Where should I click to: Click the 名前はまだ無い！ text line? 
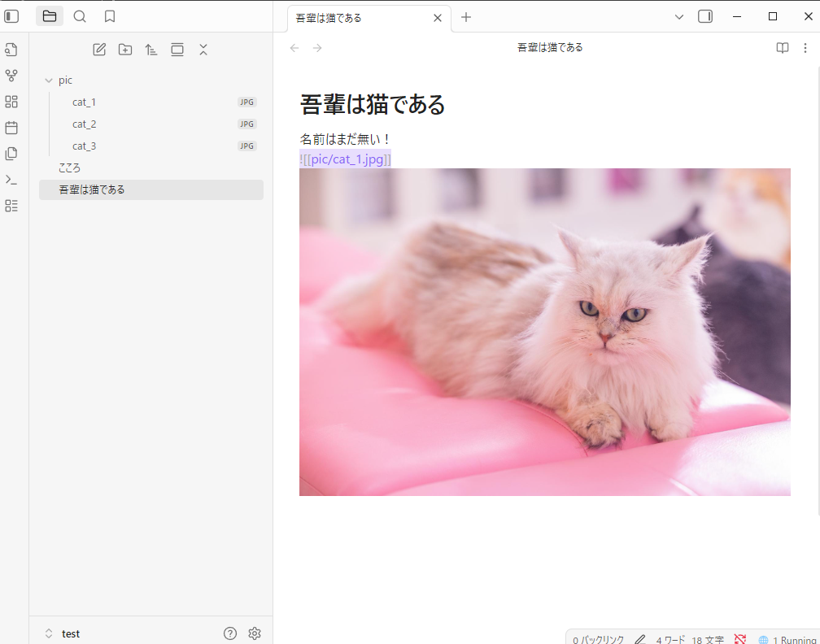pyautogui.click(x=345, y=139)
